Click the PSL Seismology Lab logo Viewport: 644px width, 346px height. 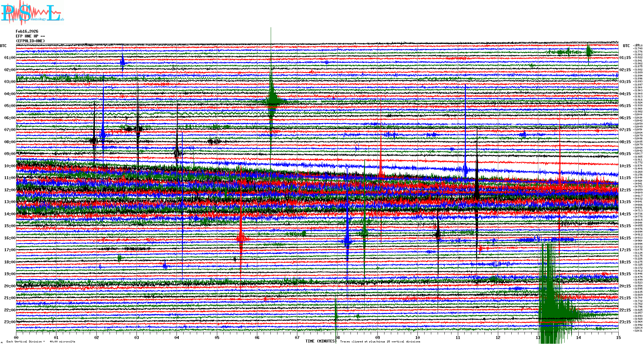pos(32,13)
